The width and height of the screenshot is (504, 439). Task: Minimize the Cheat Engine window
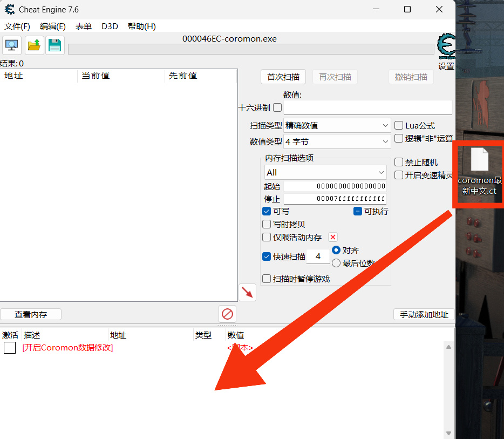coord(376,9)
